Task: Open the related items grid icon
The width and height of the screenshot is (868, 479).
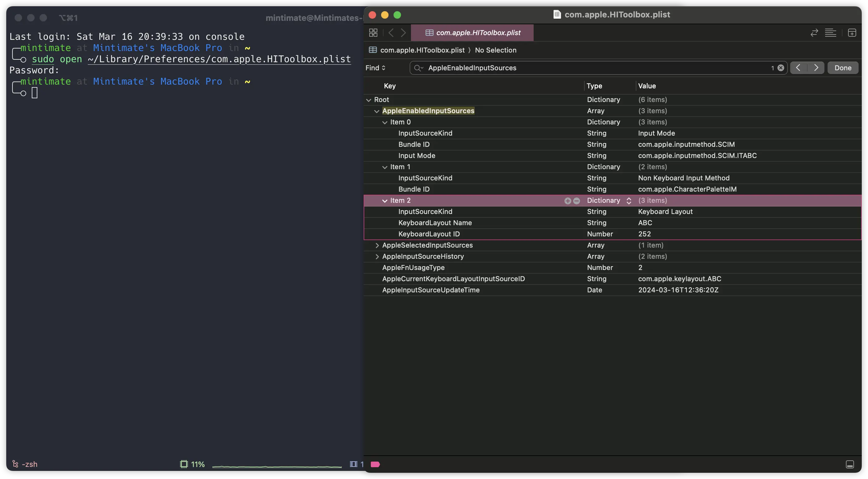Action: pos(373,33)
